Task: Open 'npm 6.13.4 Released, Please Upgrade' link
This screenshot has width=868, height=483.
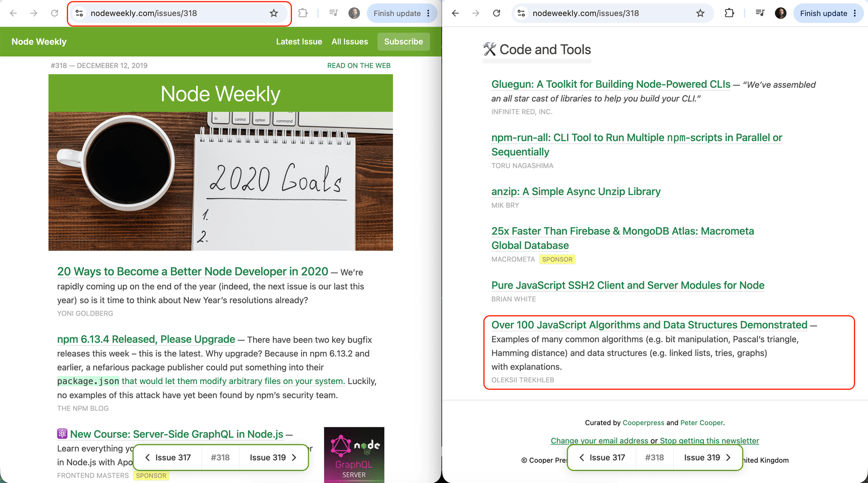Action: [x=146, y=339]
